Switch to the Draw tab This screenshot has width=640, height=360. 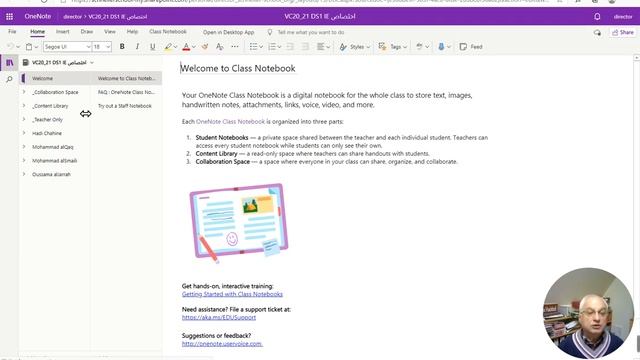pyautogui.click(x=87, y=31)
